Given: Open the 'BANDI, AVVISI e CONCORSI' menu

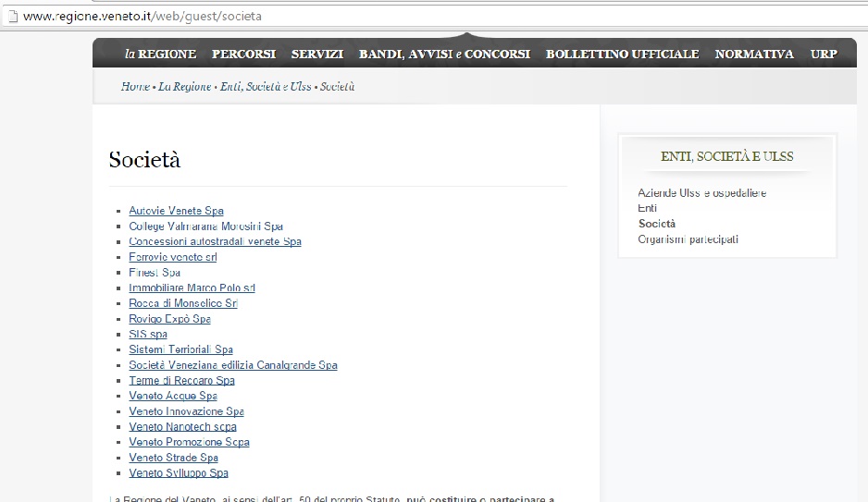Looking at the screenshot, I should click(x=444, y=55).
